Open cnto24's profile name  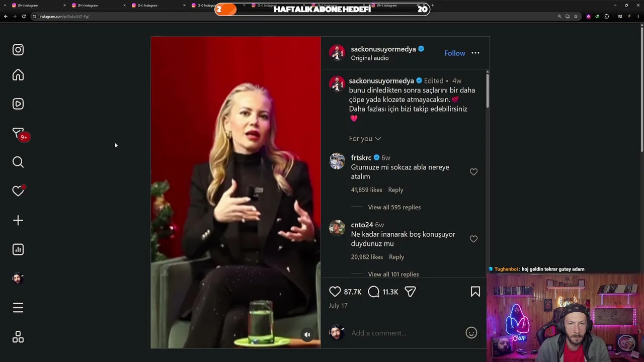click(x=362, y=225)
